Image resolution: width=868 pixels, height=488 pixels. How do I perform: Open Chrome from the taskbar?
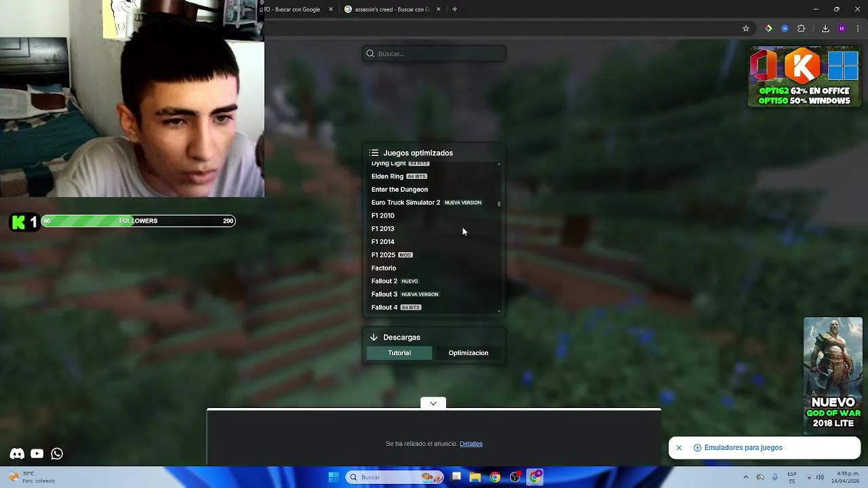pos(495,477)
